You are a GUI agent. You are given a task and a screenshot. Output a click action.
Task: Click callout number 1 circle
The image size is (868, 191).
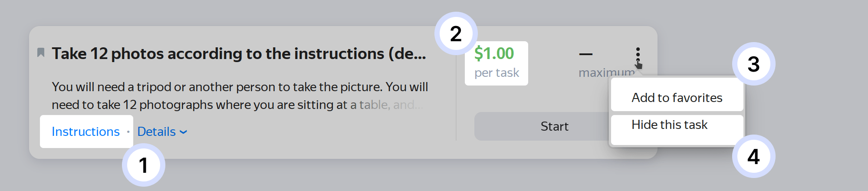click(x=144, y=165)
